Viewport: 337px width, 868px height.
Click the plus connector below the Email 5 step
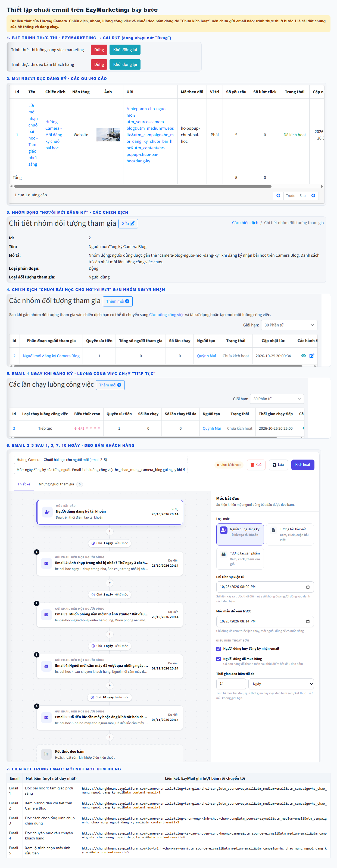[110, 737]
